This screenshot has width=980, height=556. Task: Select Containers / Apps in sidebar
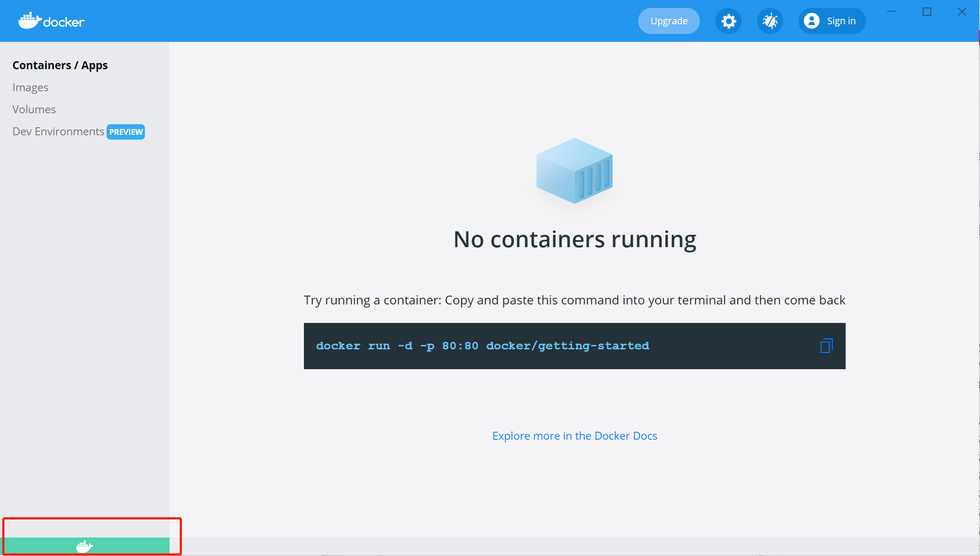tap(60, 65)
